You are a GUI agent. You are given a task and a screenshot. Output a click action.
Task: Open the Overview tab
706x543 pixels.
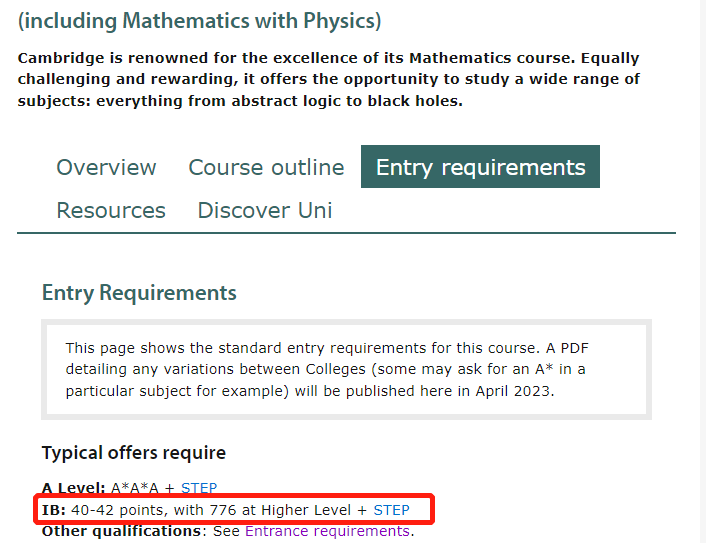click(106, 167)
